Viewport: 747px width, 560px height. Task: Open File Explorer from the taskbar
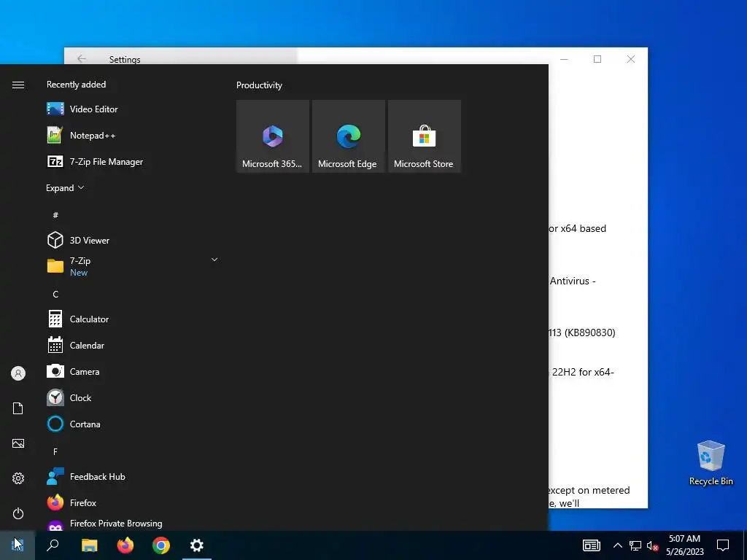89,545
